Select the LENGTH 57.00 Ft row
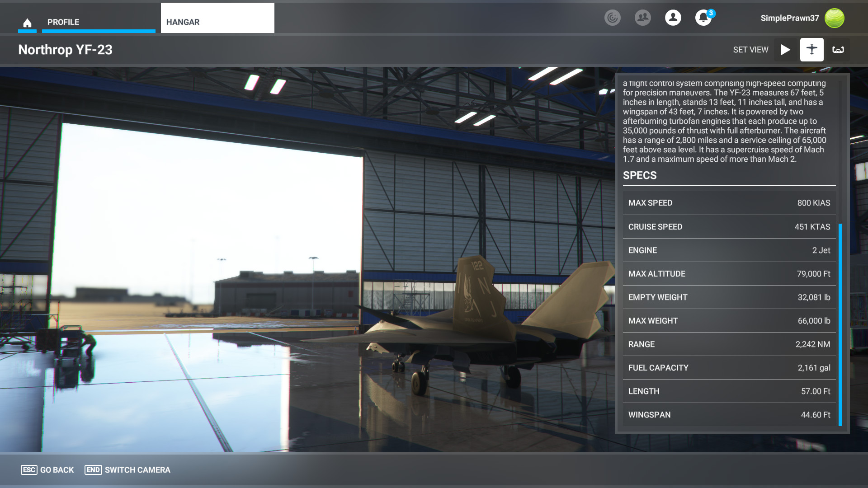The height and width of the screenshot is (488, 868). point(729,391)
